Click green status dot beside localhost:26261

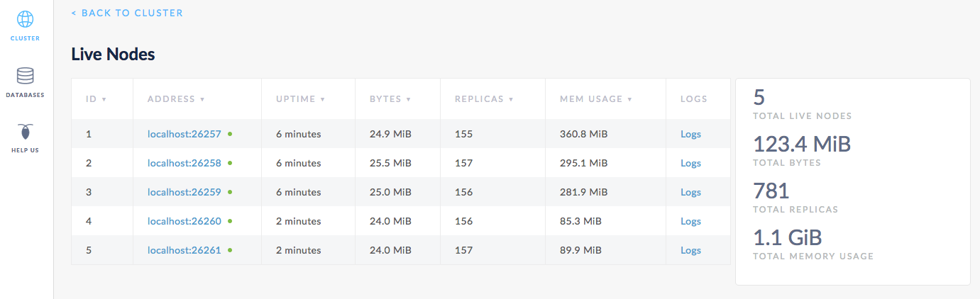[x=230, y=250]
